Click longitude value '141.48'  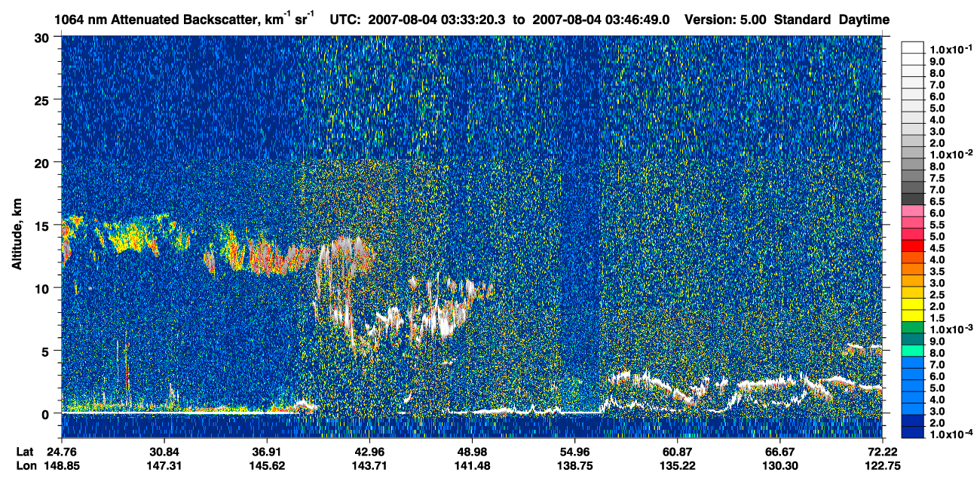pyautogui.click(x=472, y=465)
